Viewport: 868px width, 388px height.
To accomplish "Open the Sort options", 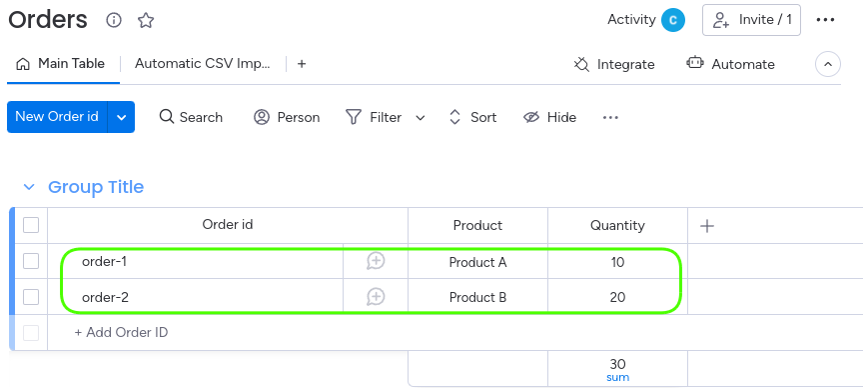I will click(x=472, y=117).
